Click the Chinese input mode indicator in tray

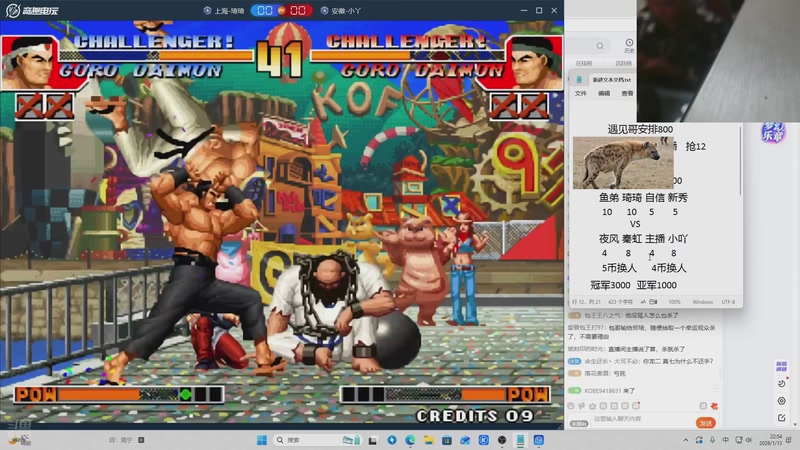[x=726, y=440]
